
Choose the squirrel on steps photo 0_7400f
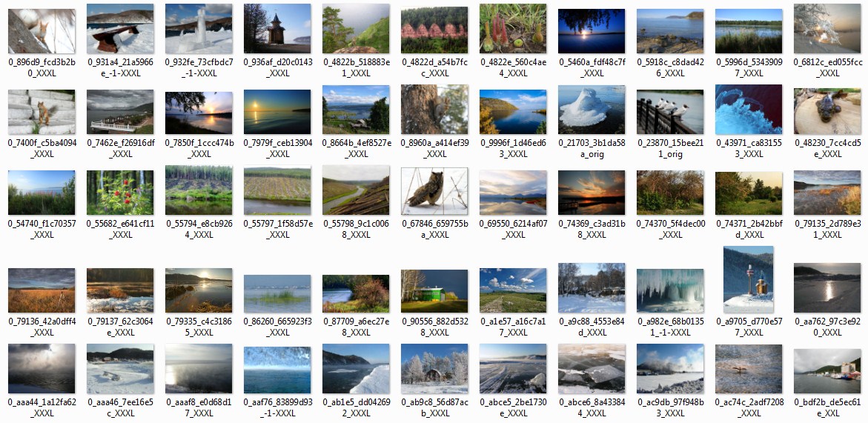click(42, 112)
